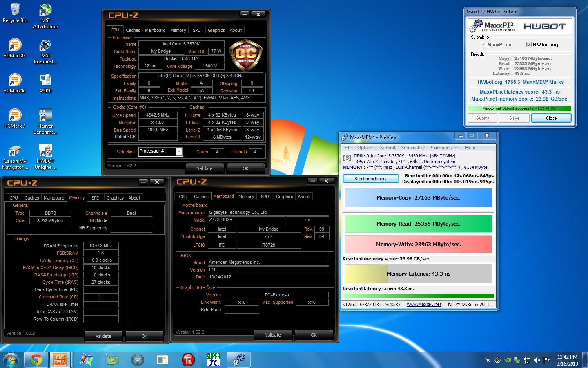Screen dimensions: 588x368
Task: Open MSI Afterburner desktop icon
Action: 45,16
